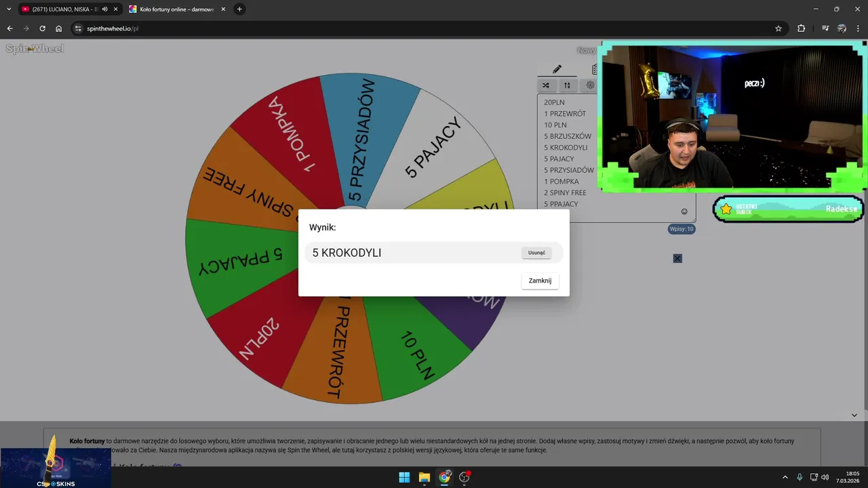Open browser extensions menu
868x488 pixels.
pos(802,28)
